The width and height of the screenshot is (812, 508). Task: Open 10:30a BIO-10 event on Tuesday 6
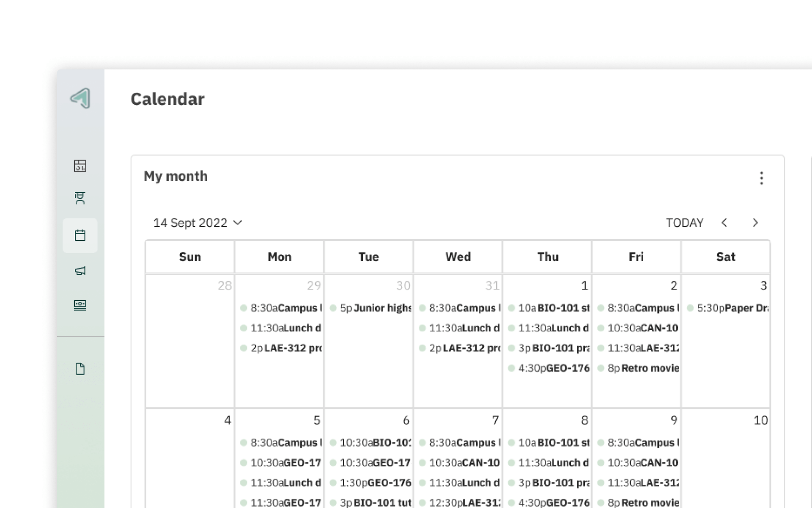[x=370, y=442]
